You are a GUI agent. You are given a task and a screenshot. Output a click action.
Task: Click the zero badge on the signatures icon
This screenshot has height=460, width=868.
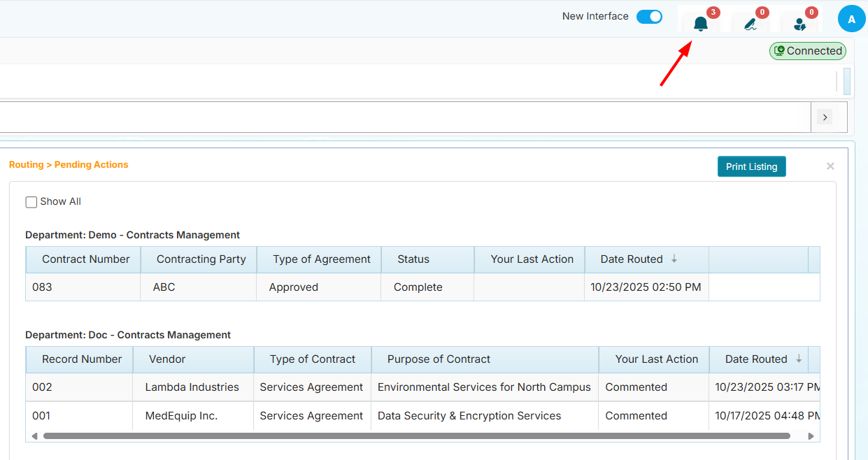[762, 12]
